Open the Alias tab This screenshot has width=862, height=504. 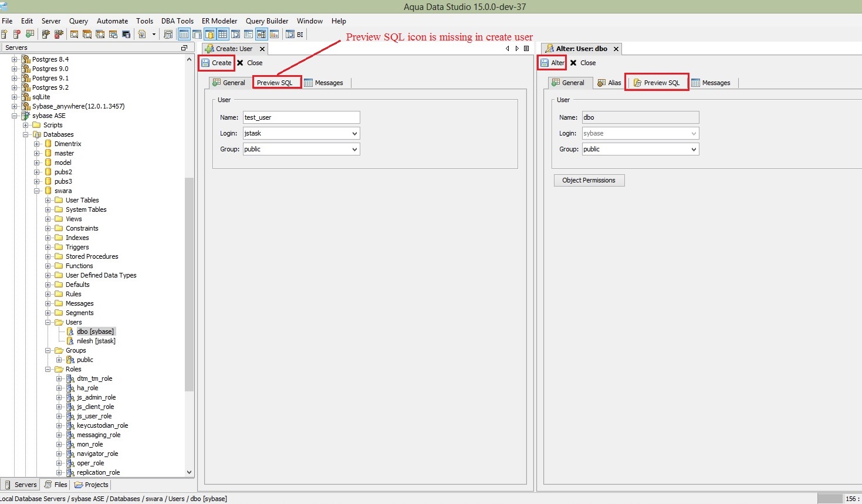pyautogui.click(x=609, y=83)
